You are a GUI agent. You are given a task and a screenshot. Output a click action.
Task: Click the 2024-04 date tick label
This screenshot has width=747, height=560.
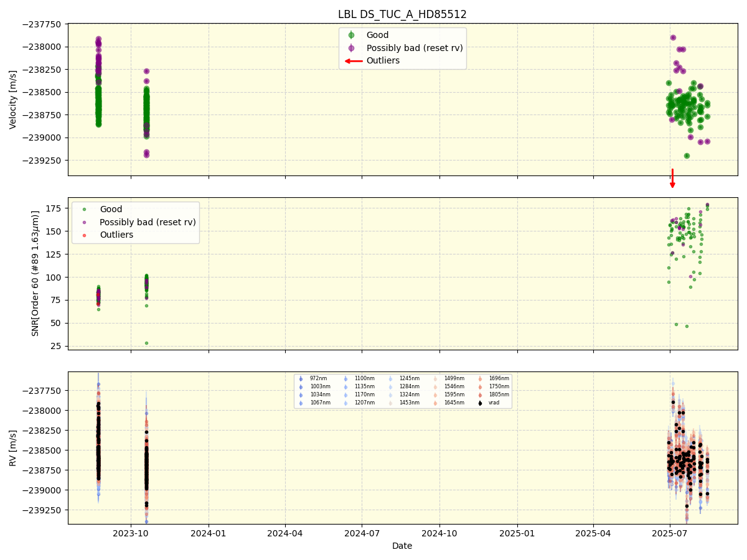point(285,533)
